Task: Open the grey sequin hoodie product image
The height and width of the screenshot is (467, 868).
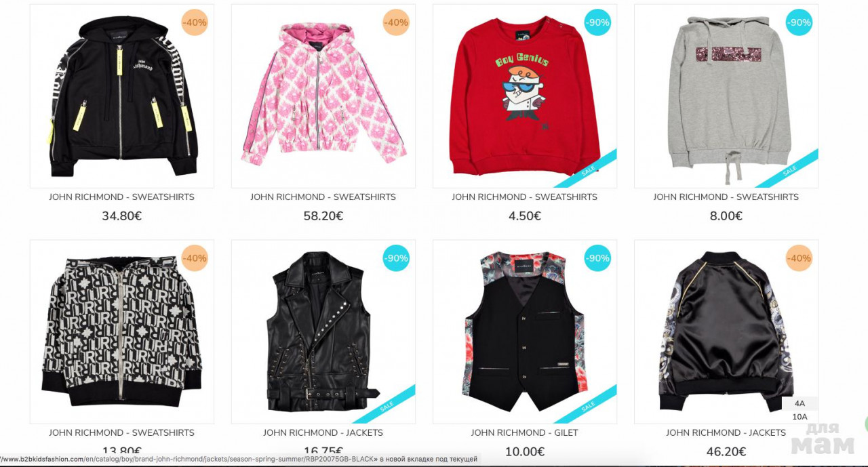Action: tap(726, 96)
